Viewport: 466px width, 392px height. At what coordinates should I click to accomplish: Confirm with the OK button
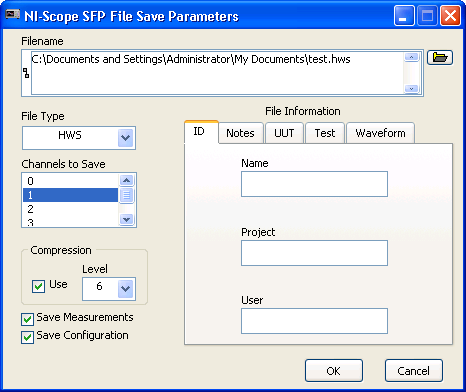pyautogui.click(x=334, y=371)
